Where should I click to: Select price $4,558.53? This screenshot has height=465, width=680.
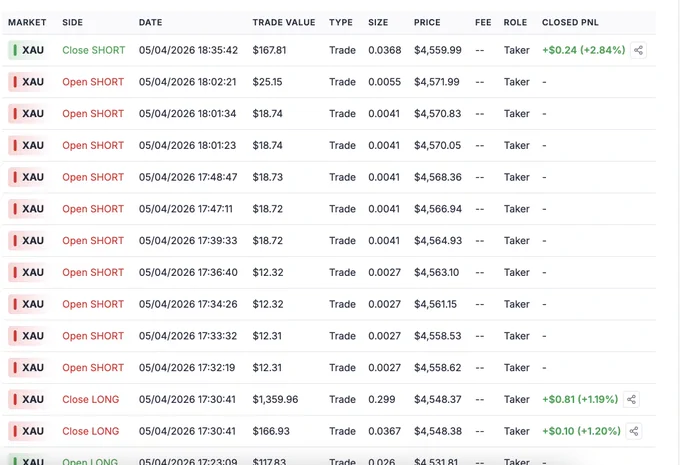click(438, 336)
